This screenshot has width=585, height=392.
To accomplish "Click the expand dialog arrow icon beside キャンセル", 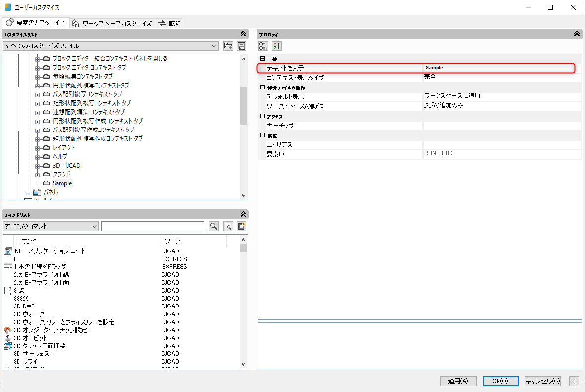I will (x=574, y=381).
